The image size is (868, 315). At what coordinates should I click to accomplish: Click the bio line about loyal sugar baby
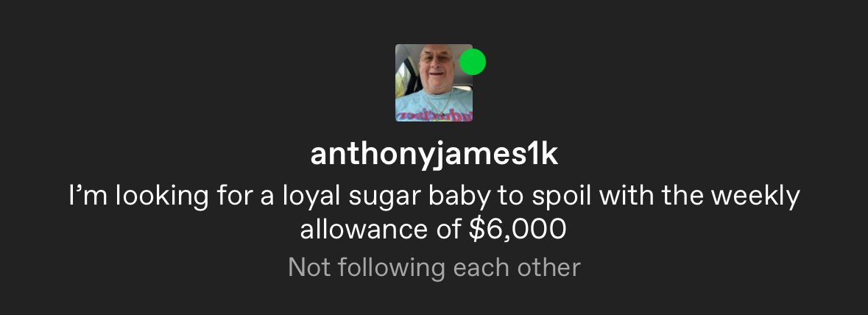coord(434,197)
